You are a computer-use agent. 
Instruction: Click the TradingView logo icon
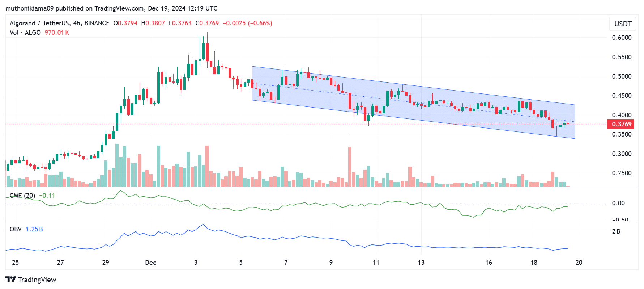11,279
